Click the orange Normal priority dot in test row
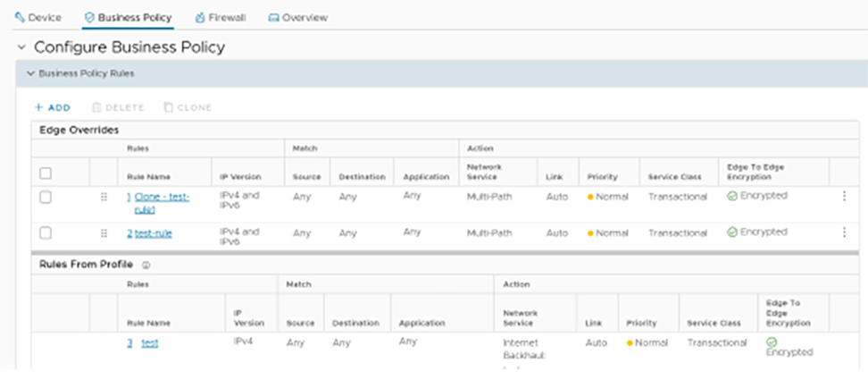The height and width of the screenshot is (380, 868). point(629,343)
